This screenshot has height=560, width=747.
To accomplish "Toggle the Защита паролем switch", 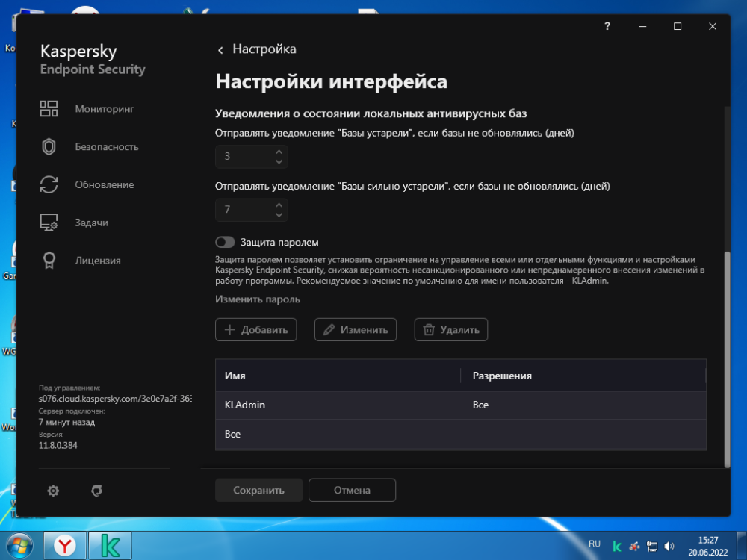I will point(225,243).
